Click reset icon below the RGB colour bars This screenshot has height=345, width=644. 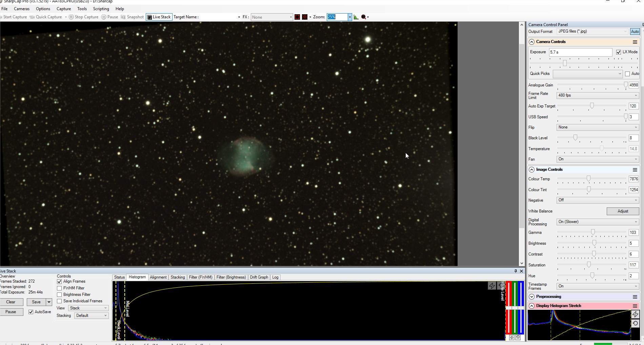click(518, 338)
